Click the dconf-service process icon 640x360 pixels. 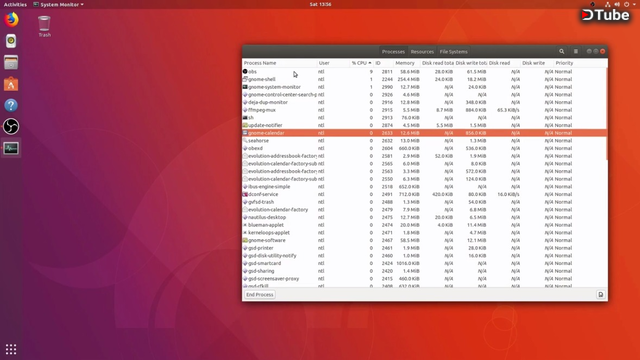point(245,194)
